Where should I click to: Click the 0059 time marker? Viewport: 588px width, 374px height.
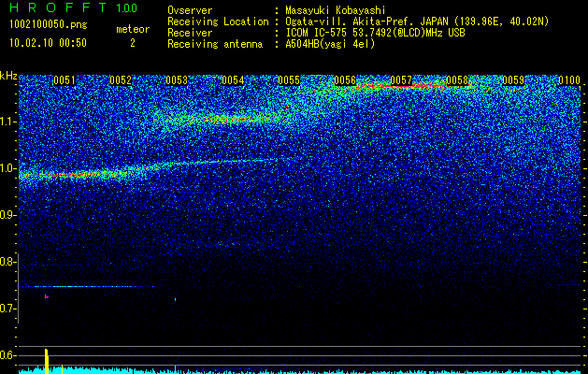tap(513, 80)
